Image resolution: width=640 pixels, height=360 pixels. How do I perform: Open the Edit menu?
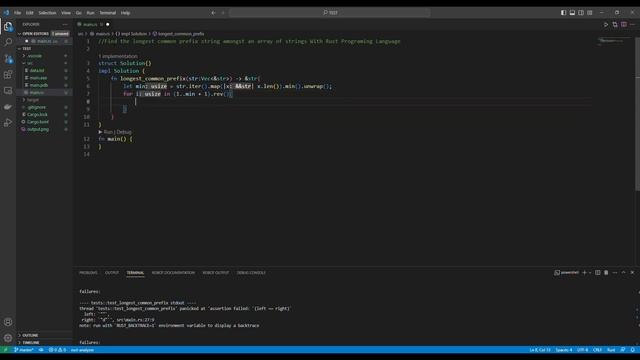pos(30,13)
